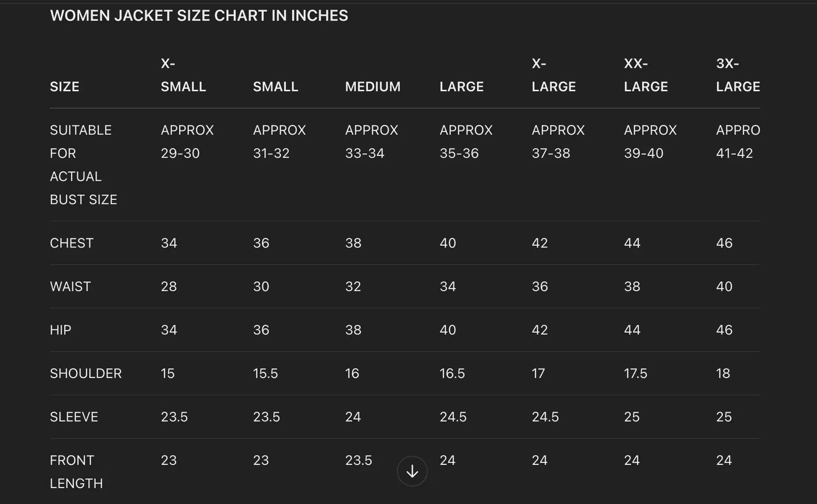Image resolution: width=817 pixels, height=504 pixels.
Task: Click the bust size value 33-34 for Medium
Action: pos(365,153)
